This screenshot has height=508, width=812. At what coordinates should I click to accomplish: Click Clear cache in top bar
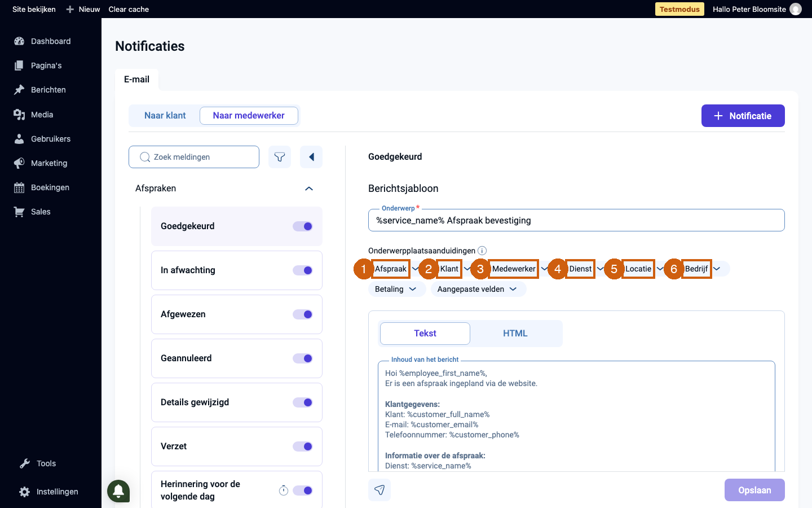pos(129,9)
